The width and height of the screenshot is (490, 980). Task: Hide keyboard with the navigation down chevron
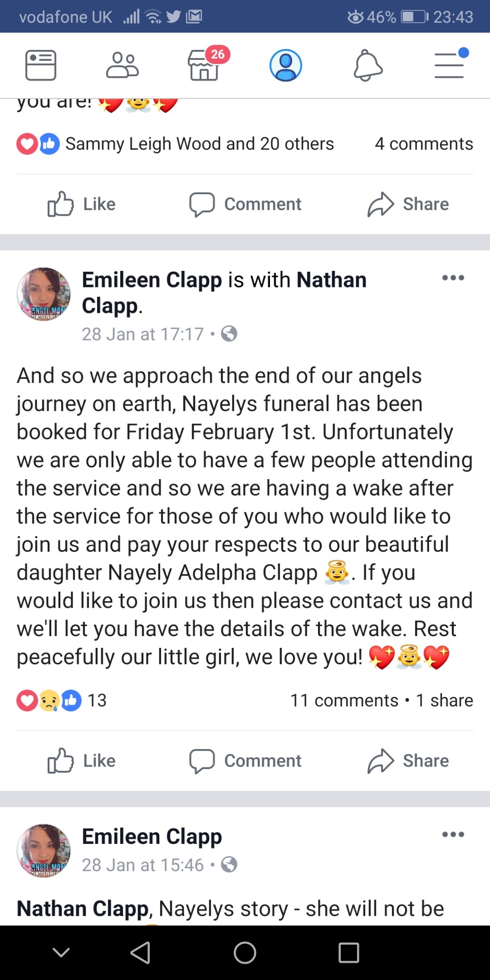point(61,953)
